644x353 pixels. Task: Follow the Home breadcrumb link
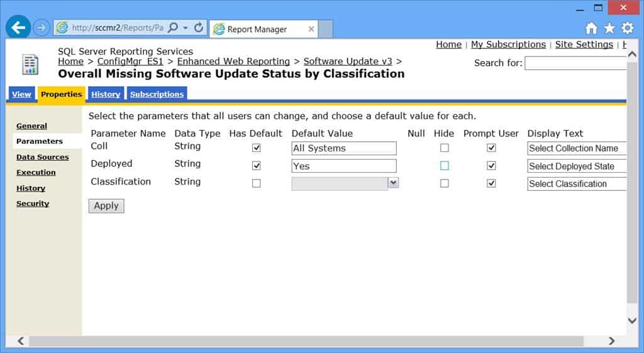pyautogui.click(x=70, y=62)
